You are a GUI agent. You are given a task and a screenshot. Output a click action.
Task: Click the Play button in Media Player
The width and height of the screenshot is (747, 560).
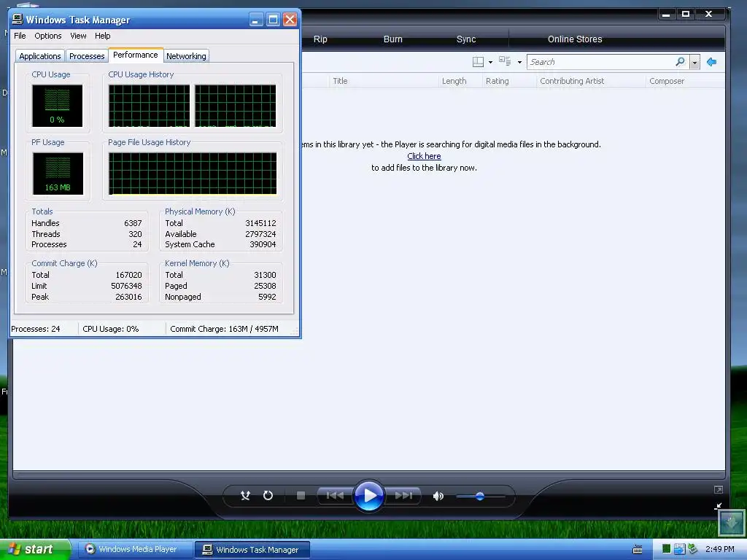369,496
